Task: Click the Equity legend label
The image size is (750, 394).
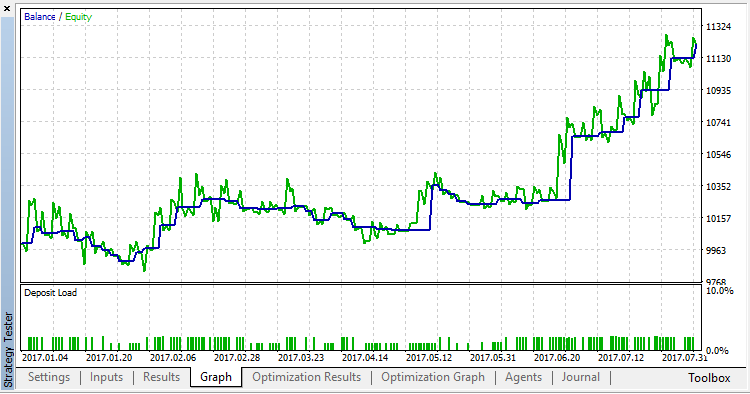Action: click(x=78, y=17)
